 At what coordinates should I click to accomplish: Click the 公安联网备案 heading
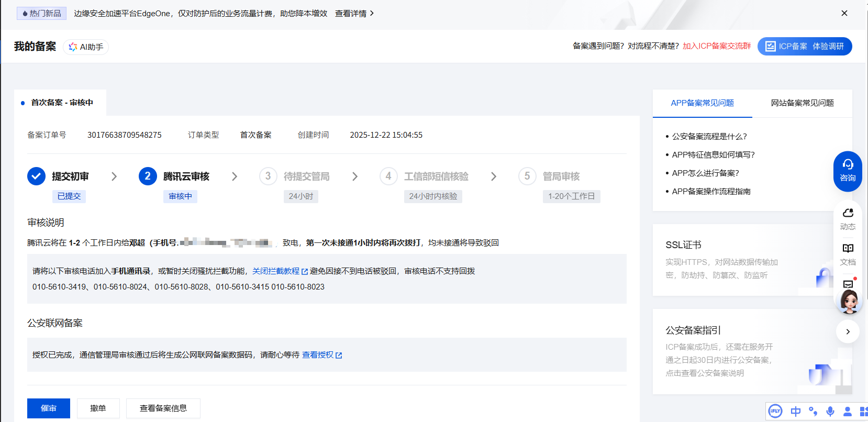55,323
